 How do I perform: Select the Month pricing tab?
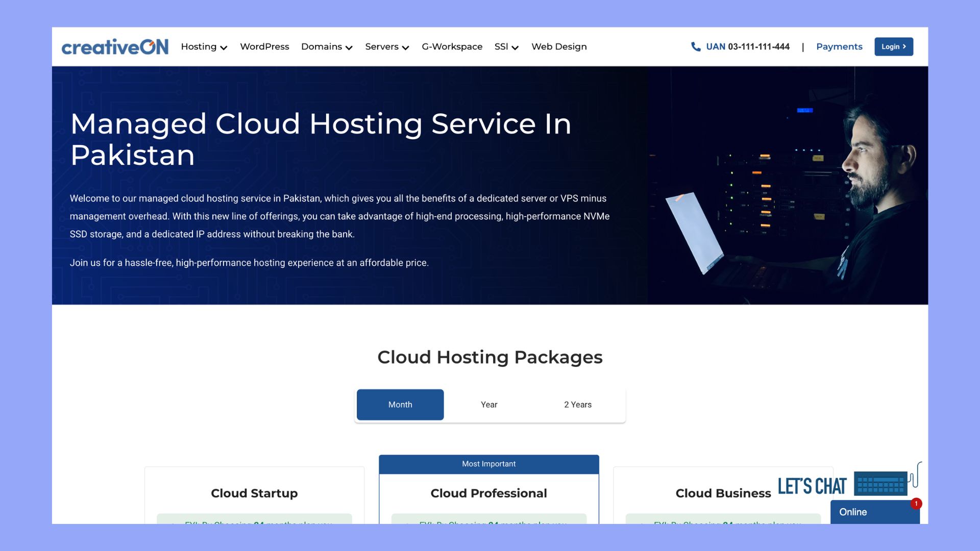point(400,404)
